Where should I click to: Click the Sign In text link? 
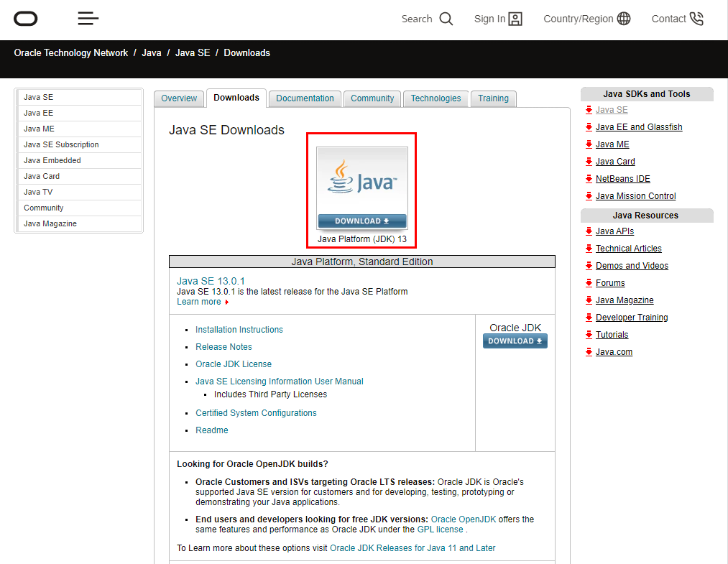(490, 19)
